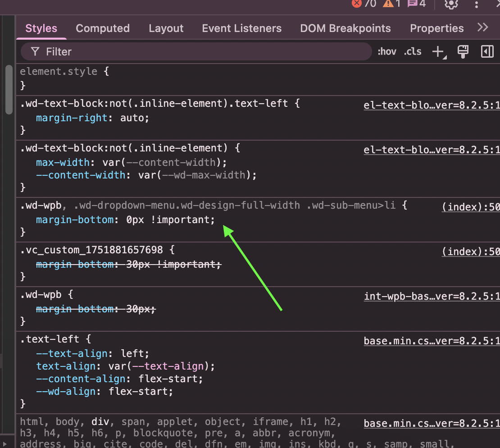Open the Event Listeners tab
The height and width of the screenshot is (448, 500).
[242, 28]
